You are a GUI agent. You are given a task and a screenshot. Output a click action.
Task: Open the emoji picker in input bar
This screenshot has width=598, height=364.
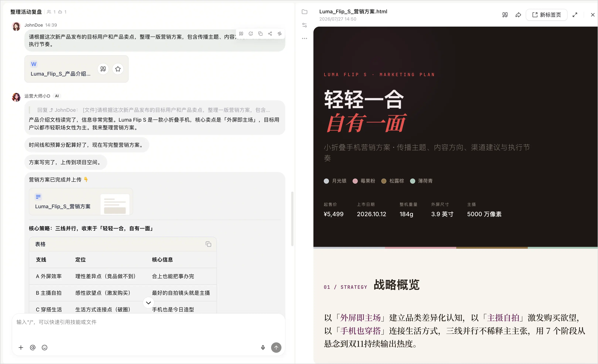click(44, 348)
